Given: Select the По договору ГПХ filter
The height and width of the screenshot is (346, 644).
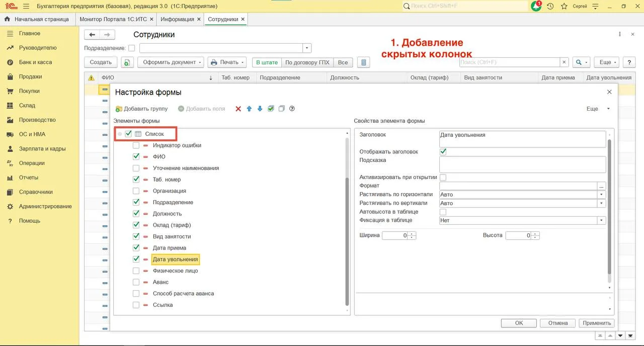Looking at the screenshot, I should pos(307,62).
